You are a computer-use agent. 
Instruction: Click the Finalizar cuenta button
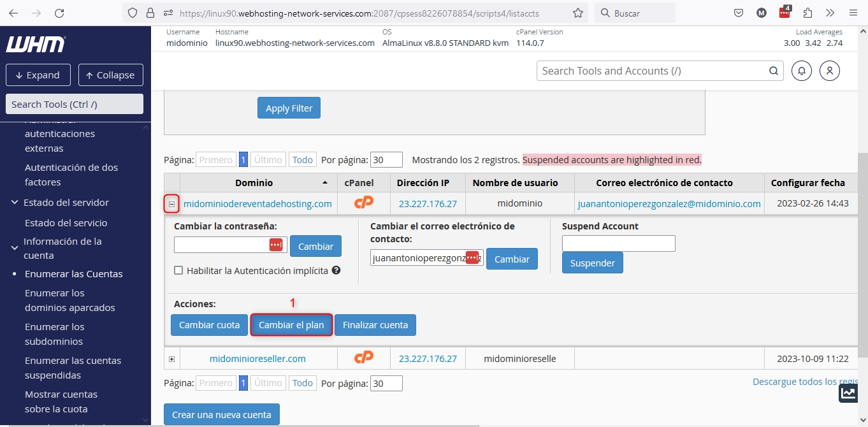tap(375, 325)
